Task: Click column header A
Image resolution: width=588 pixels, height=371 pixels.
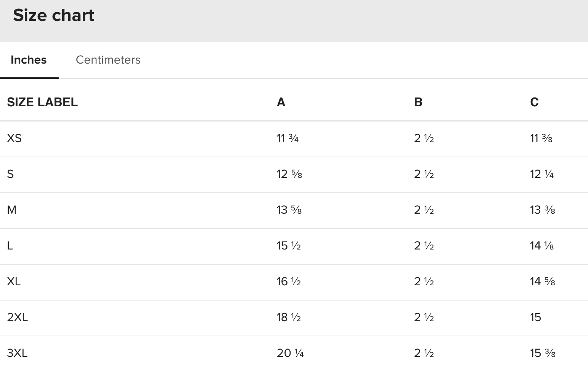Action: click(x=281, y=102)
